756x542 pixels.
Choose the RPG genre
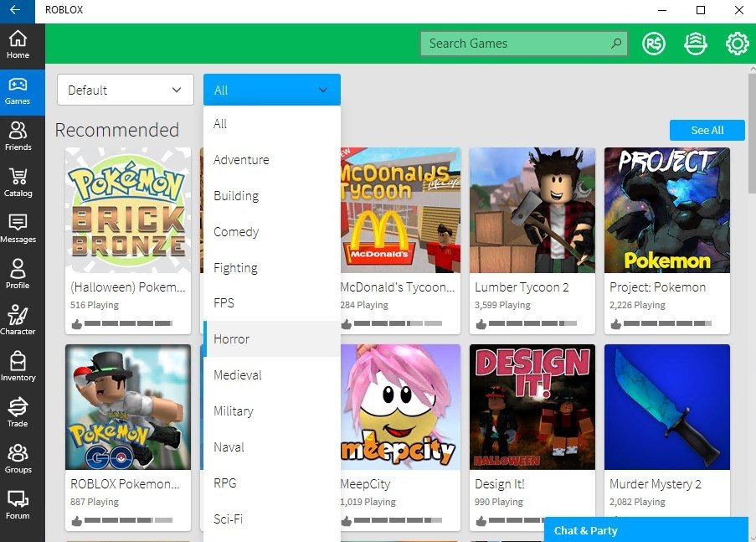pos(272,483)
